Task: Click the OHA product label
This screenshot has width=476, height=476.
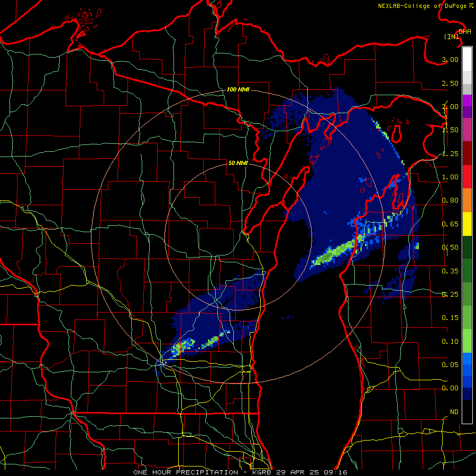Action: (465, 32)
